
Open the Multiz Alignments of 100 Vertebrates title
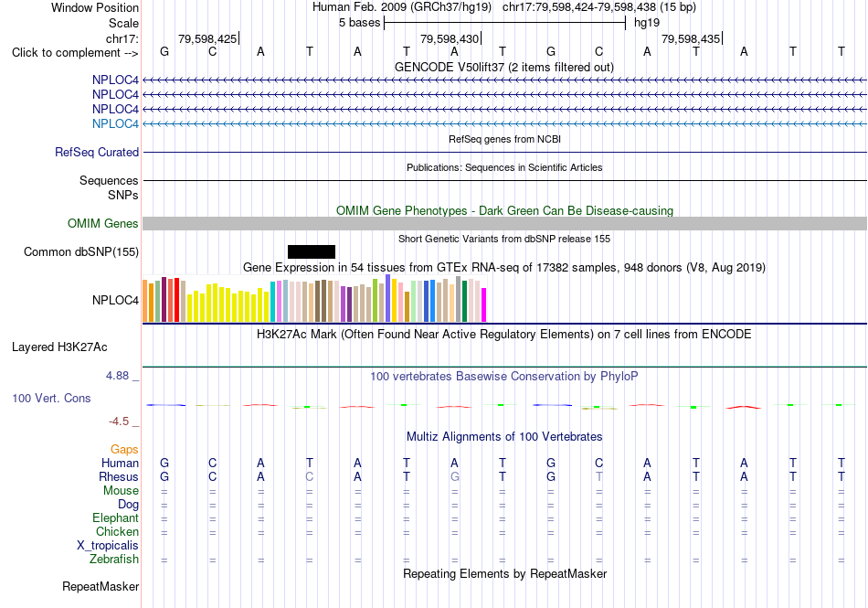(504, 436)
